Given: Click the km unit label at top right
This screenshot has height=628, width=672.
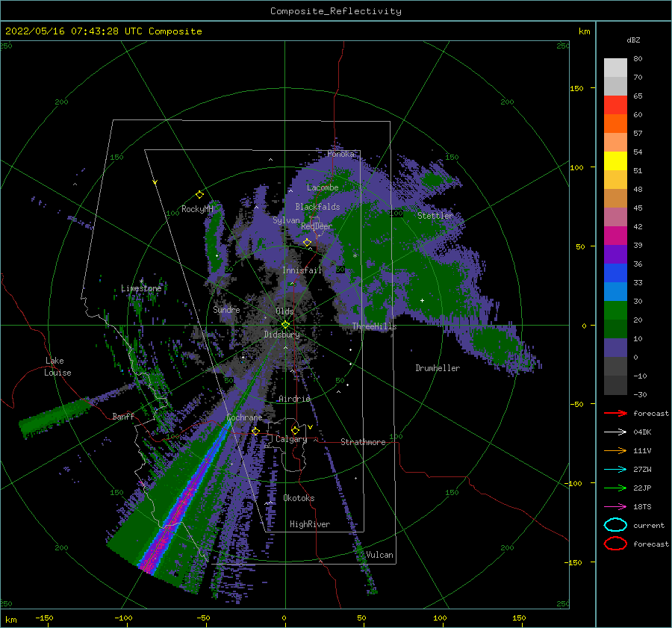Looking at the screenshot, I should (584, 31).
